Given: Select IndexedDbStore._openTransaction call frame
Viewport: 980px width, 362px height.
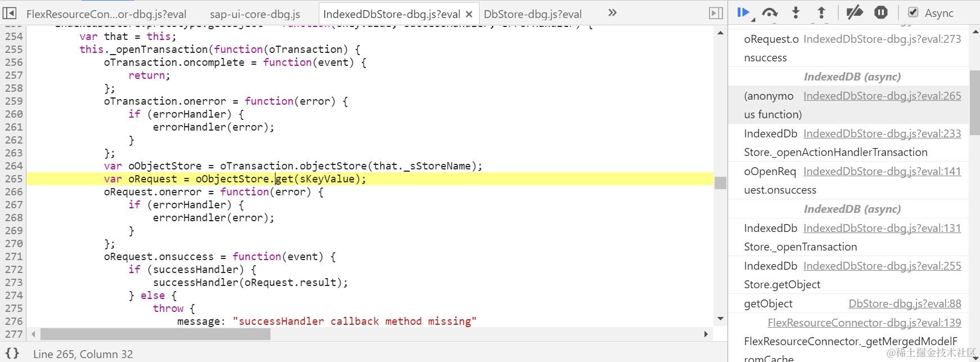Looking at the screenshot, I should (x=848, y=237).
